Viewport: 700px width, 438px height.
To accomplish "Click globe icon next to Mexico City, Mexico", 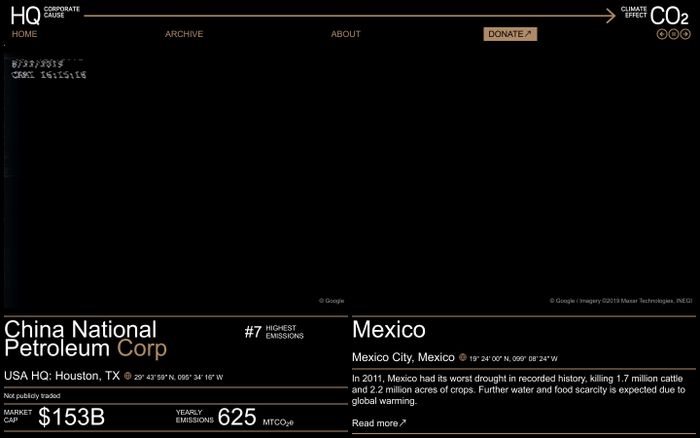I will [463, 357].
